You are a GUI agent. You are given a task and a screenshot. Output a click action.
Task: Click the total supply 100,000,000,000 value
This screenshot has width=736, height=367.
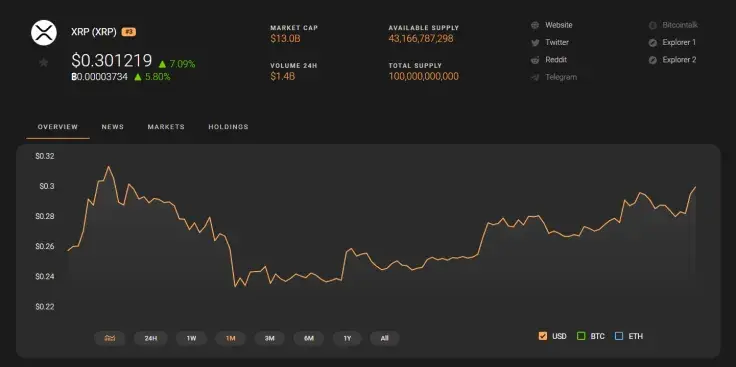pos(424,76)
